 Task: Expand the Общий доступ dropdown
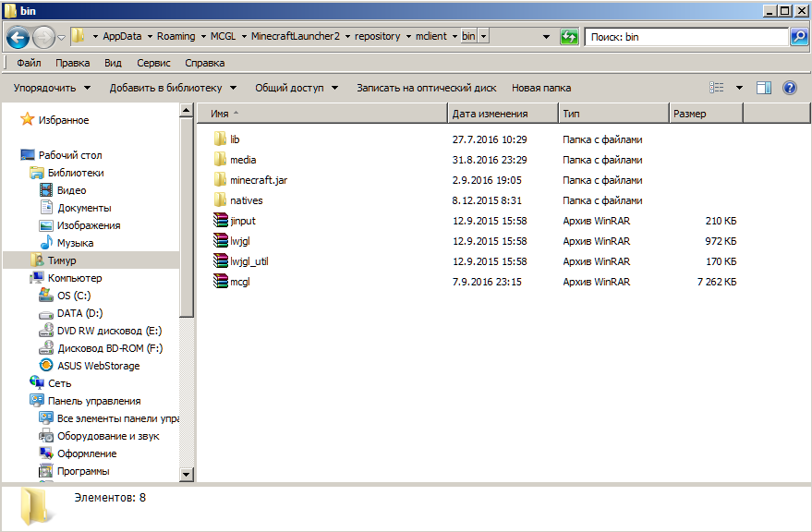tap(296, 88)
